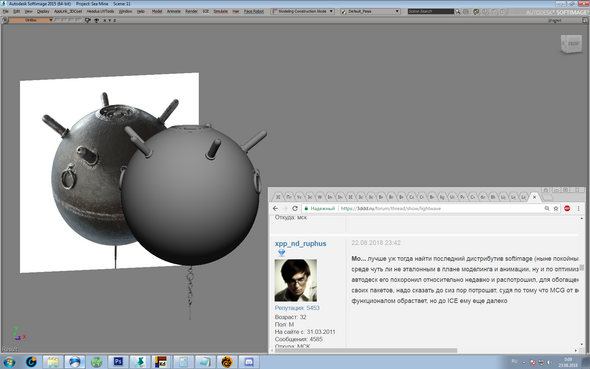This screenshot has width=590, height=369.
Task: Close the active browser tab
Action: [x=534, y=197]
